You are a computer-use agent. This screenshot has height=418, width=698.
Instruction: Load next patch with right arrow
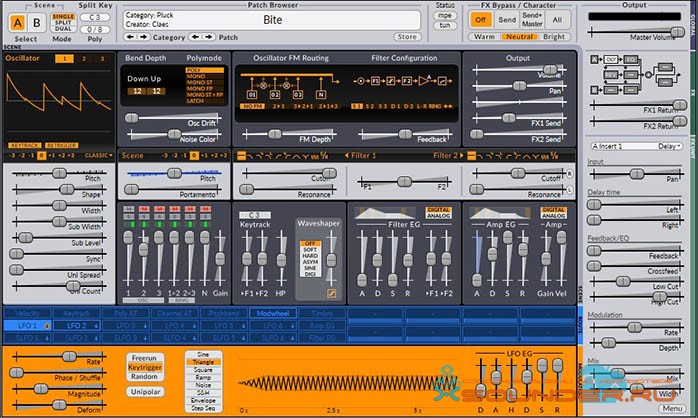(208, 37)
